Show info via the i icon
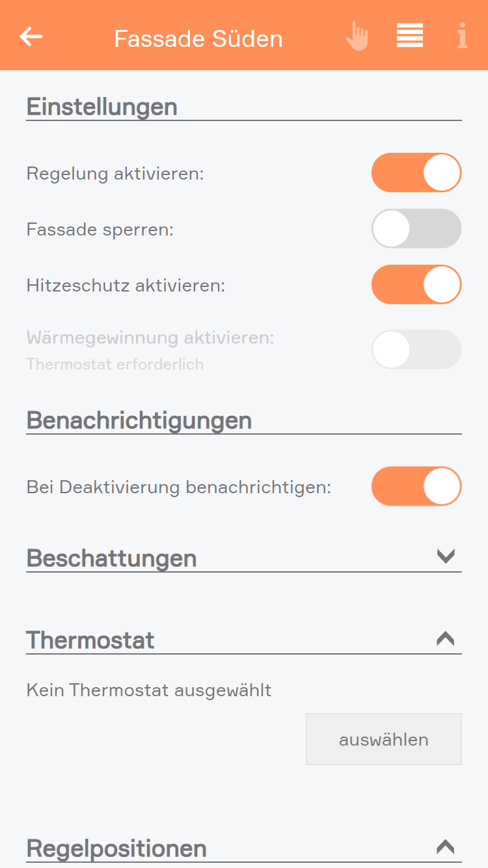This screenshot has width=488, height=868. (x=462, y=36)
